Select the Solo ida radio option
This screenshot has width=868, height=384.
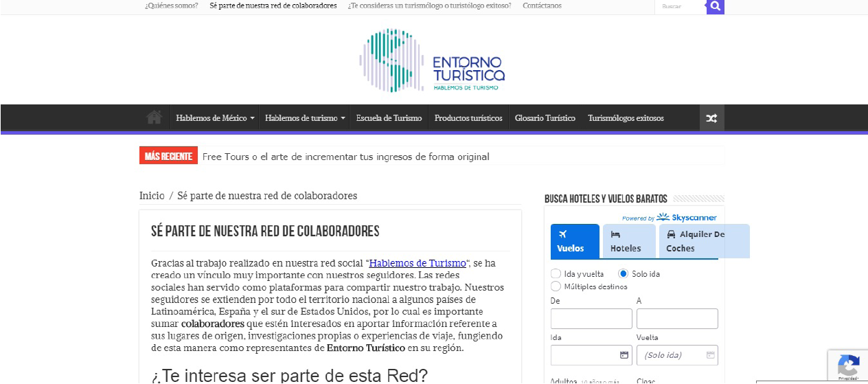(x=624, y=273)
